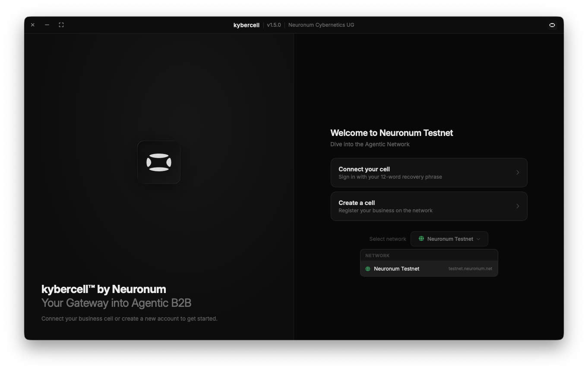
Task: Click the kybercell title text
Action: tap(247, 25)
